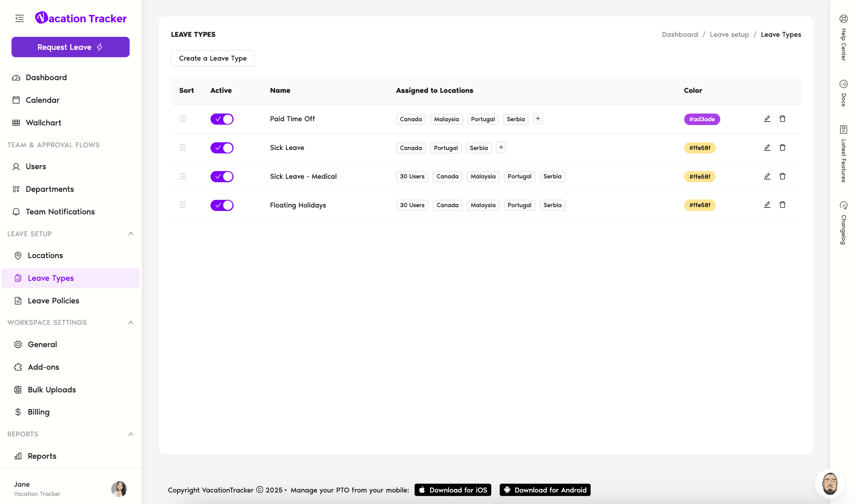Open the Billing settings page
This screenshot has width=856, height=504.
pyautogui.click(x=38, y=412)
